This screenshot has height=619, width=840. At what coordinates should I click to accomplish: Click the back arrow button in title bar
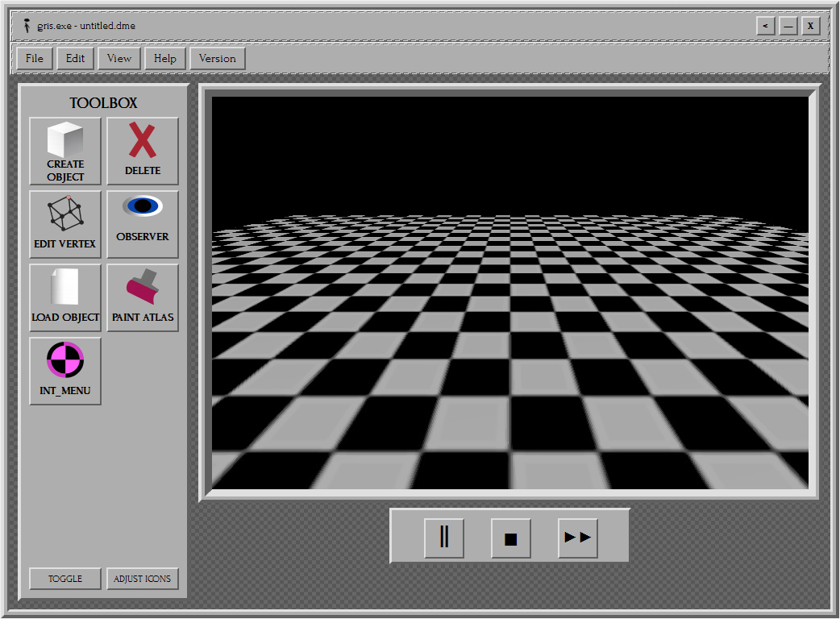(765, 26)
